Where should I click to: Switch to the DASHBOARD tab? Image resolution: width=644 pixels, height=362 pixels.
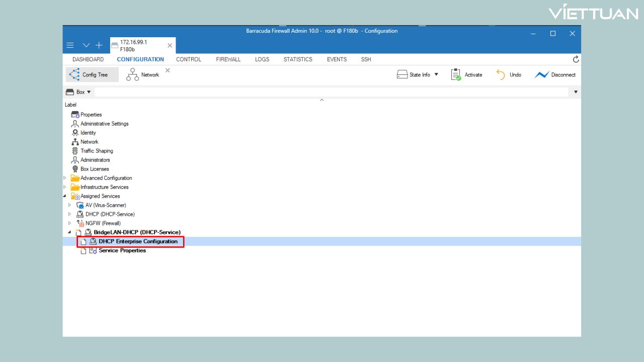tap(88, 59)
